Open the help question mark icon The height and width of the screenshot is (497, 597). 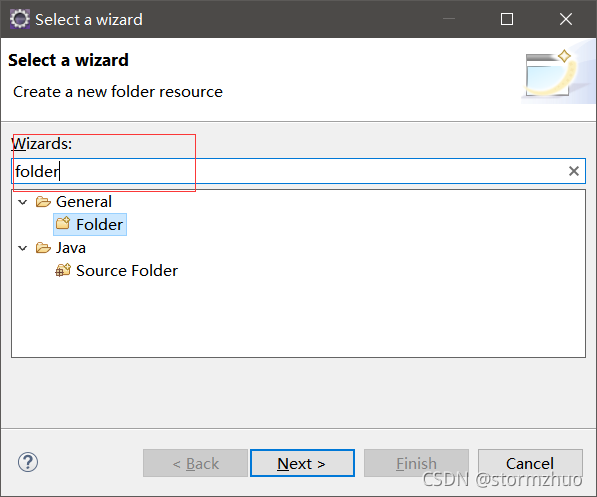point(28,462)
